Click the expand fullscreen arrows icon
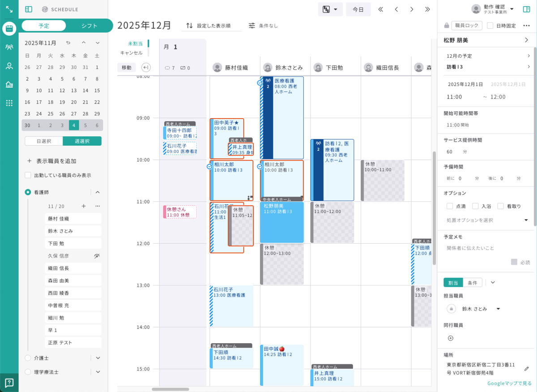The height and width of the screenshot is (392, 537). [9, 9]
